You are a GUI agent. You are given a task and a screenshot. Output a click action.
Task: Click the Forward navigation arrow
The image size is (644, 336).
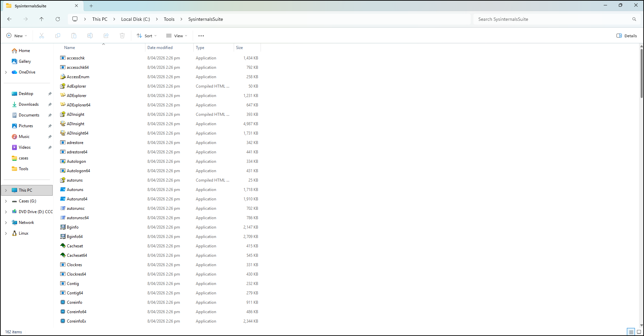[26, 19]
